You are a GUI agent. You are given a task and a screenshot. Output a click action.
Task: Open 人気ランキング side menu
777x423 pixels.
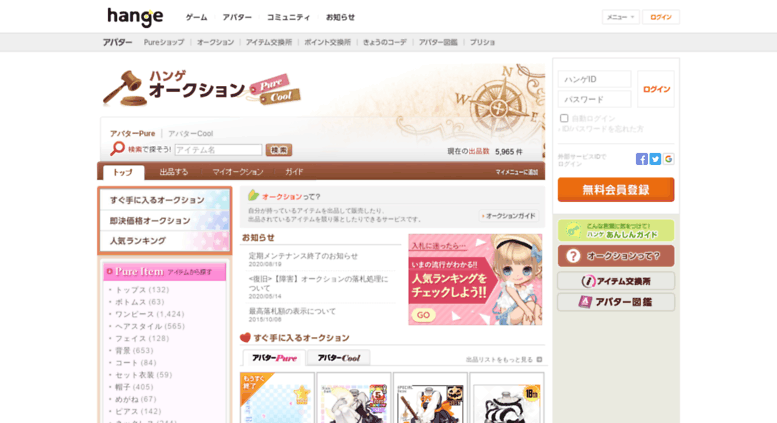165,241
